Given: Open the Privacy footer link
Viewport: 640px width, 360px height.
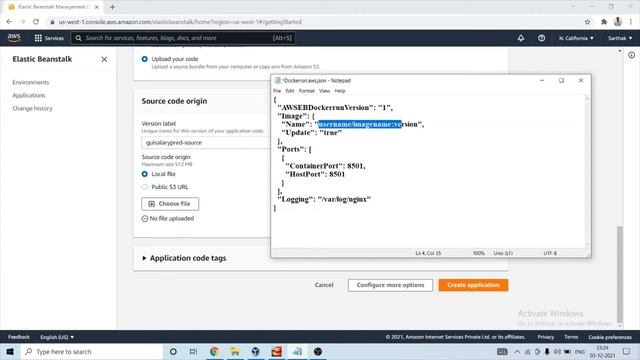Looking at the screenshot, I should 546,337.
